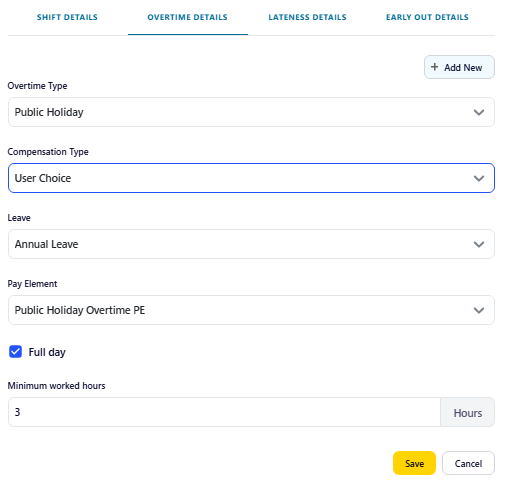The image size is (509, 483).
Task: Open the Annual Leave dropdown
Action: (251, 244)
